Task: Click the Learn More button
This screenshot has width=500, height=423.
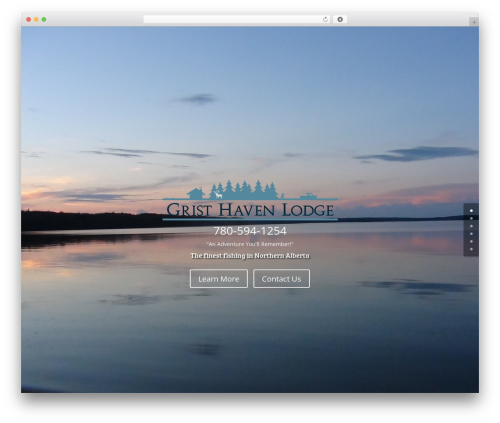Action: [219, 279]
